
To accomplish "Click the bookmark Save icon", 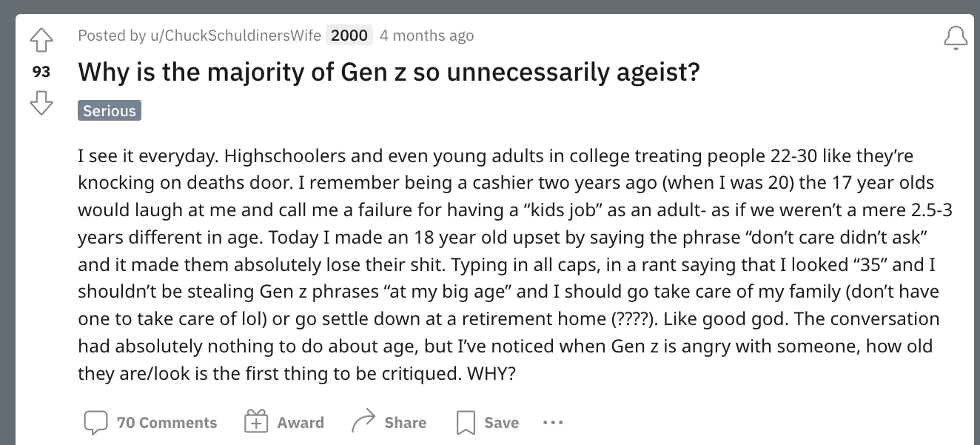I will point(465,423).
